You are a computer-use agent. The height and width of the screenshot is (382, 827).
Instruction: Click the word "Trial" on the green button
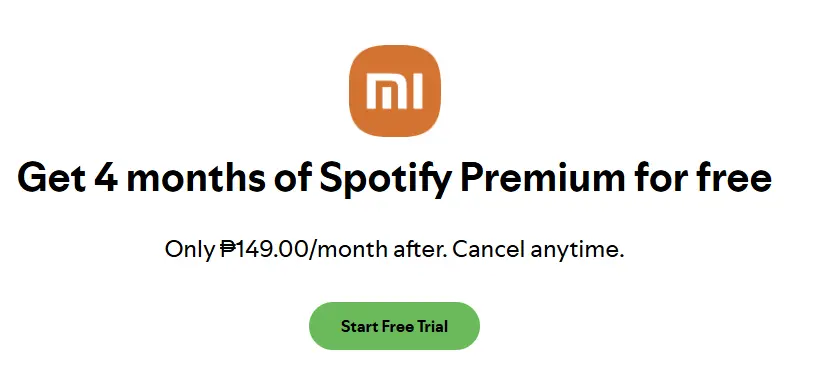[x=431, y=326]
